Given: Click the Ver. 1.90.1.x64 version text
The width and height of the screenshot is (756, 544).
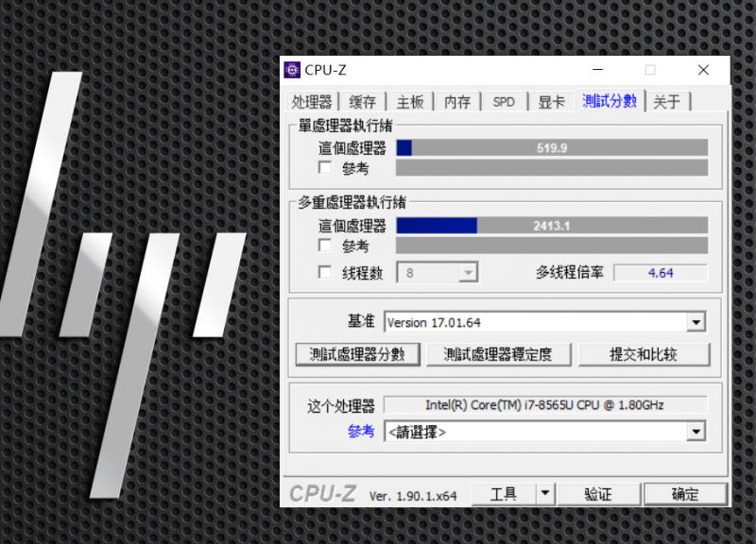Looking at the screenshot, I should (413, 496).
